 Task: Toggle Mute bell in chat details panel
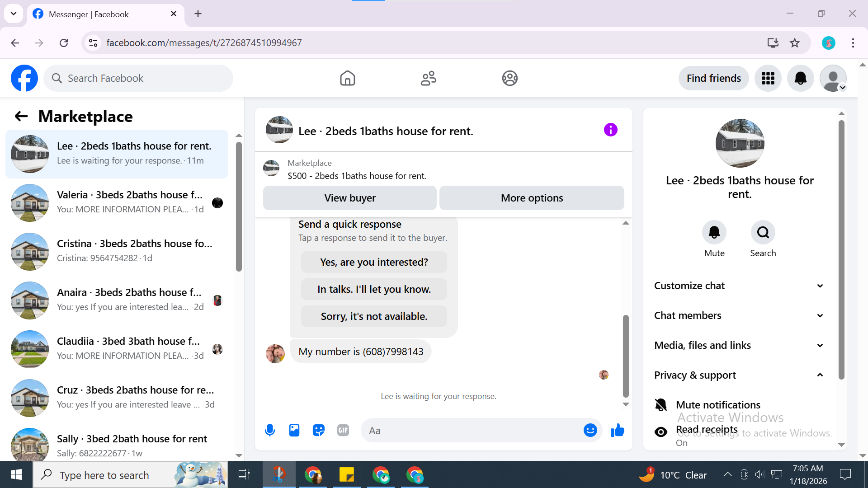click(x=714, y=233)
